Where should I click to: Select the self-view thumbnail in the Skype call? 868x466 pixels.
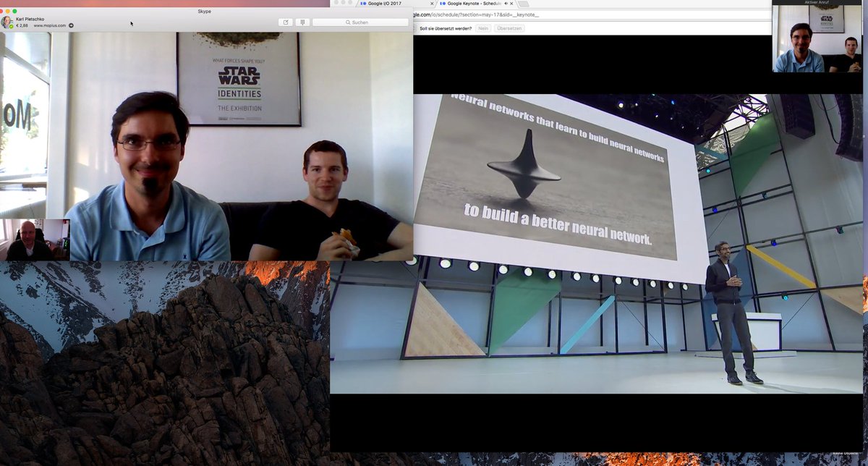point(35,240)
